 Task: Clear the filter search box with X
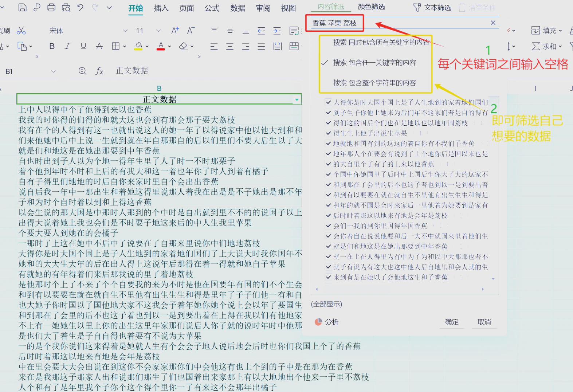click(493, 23)
